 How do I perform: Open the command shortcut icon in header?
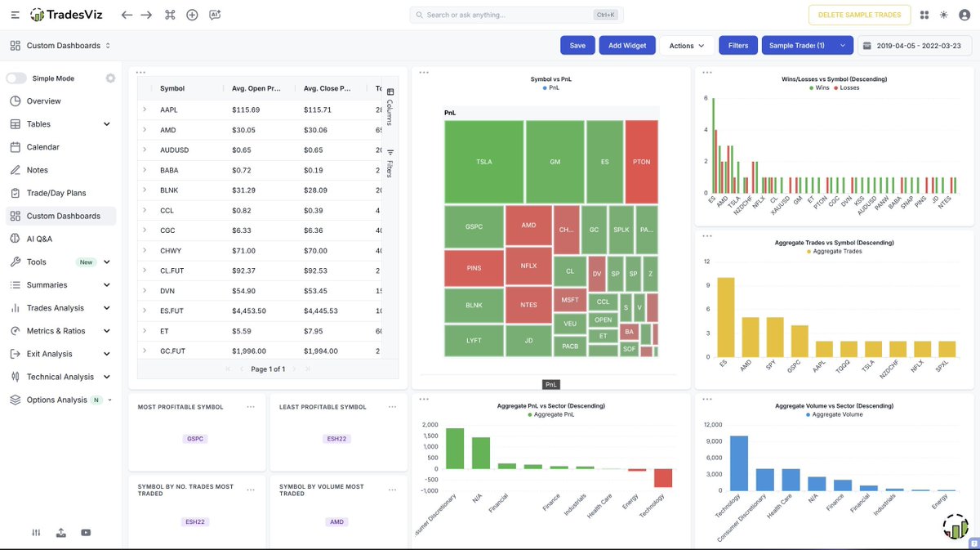[170, 15]
